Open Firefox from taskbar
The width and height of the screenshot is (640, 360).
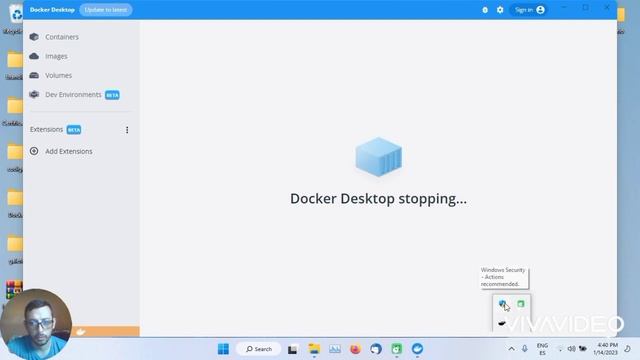(356, 349)
